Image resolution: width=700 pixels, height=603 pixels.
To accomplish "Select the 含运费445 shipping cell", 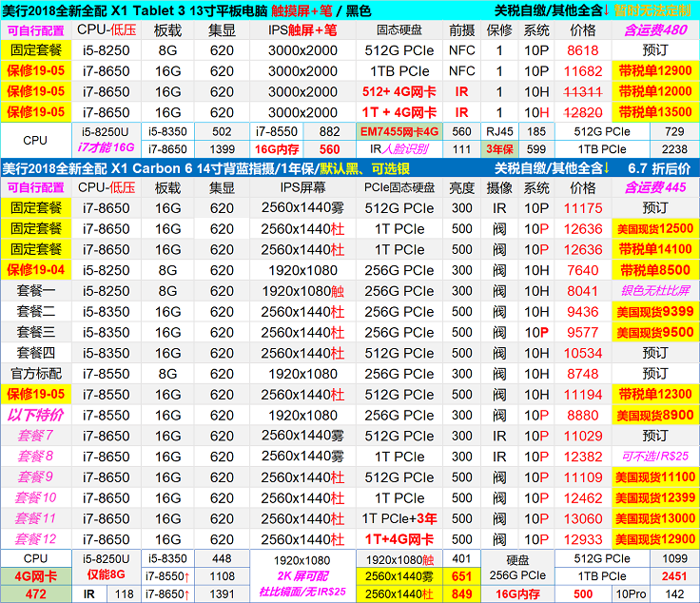I will (654, 187).
